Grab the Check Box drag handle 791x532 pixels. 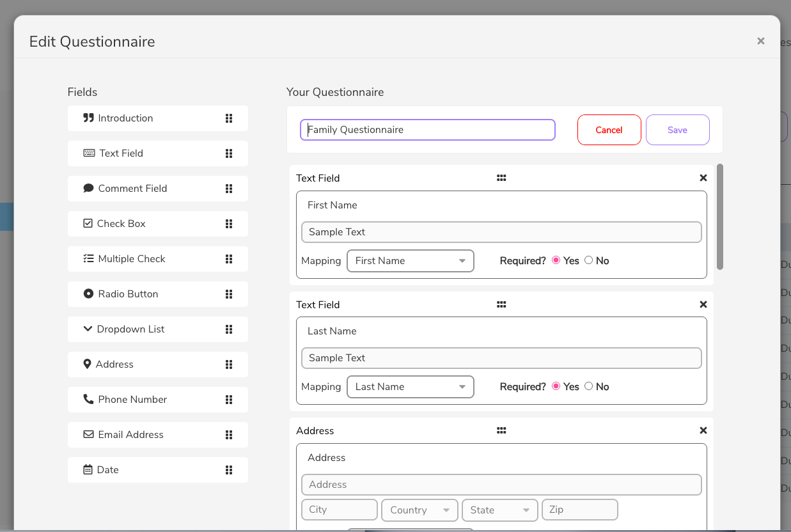coord(229,224)
